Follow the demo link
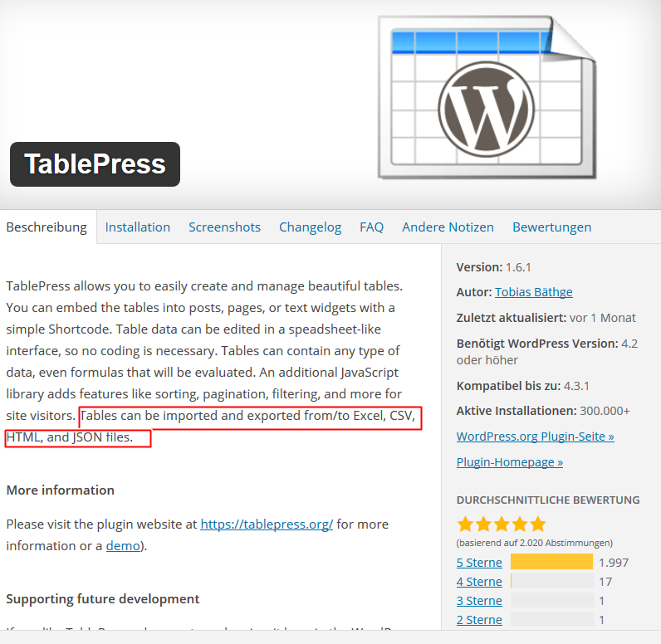This screenshot has height=644, width=661. pyautogui.click(x=123, y=546)
